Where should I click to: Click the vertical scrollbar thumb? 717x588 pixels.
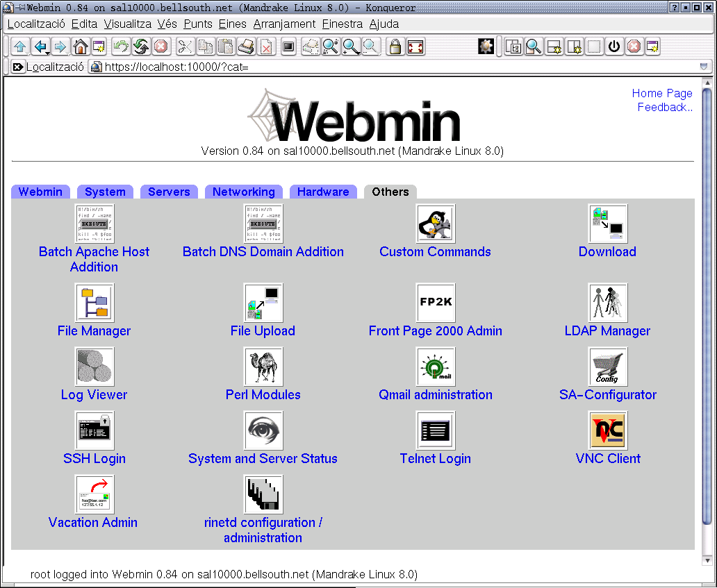tap(707, 307)
